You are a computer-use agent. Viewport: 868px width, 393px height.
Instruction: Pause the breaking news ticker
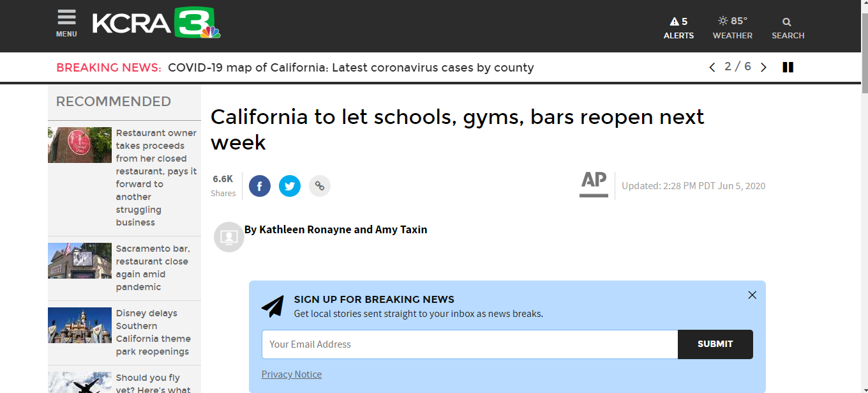click(x=788, y=67)
